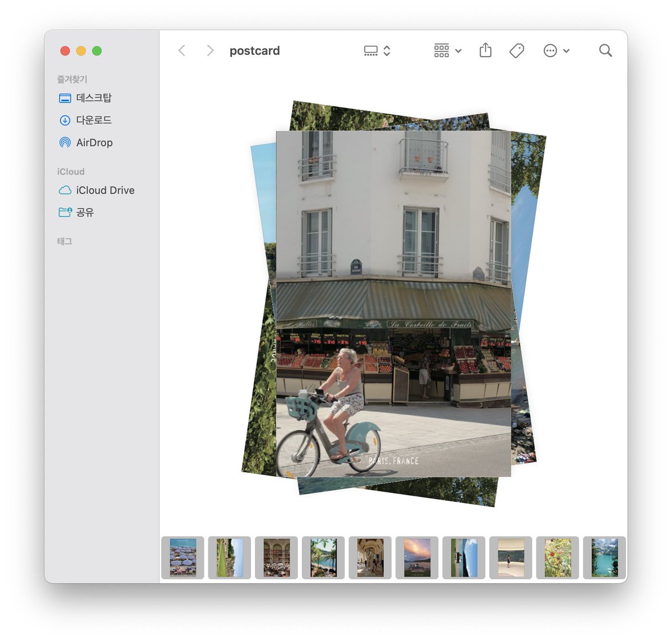The height and width of the screenshot is (642, 672).
Task: Select the white room silhouette thumbnail
Action: (x=511, y=557)
